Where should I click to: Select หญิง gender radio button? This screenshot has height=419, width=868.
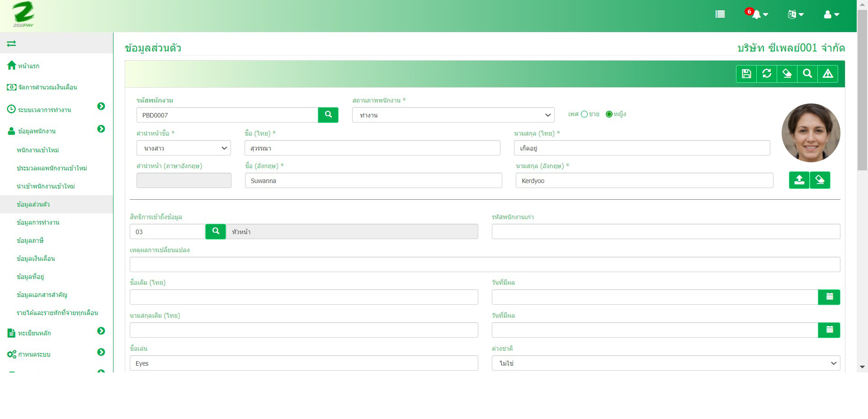coord(609,114)
